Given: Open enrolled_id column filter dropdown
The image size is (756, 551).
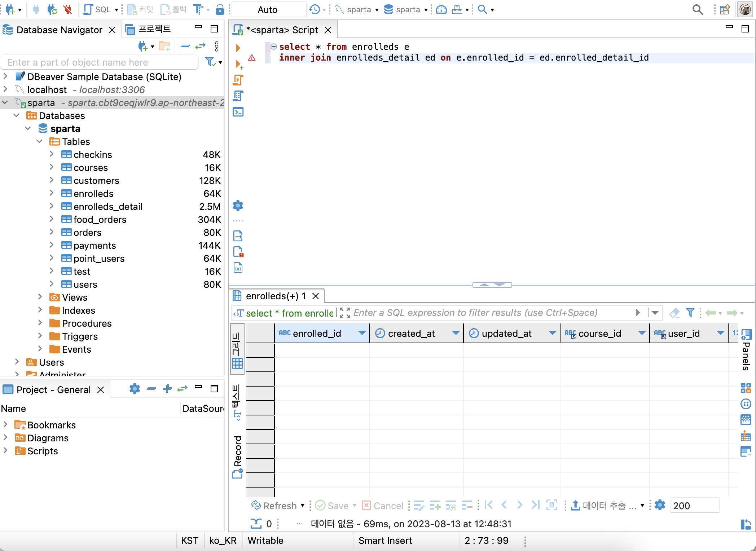Looking at the screenshot, I should click(362, 333).
